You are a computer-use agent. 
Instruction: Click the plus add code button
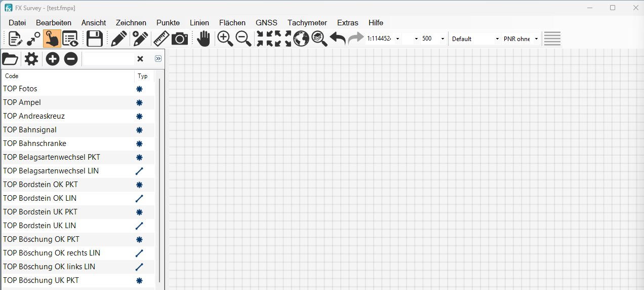tap(53, 59)
